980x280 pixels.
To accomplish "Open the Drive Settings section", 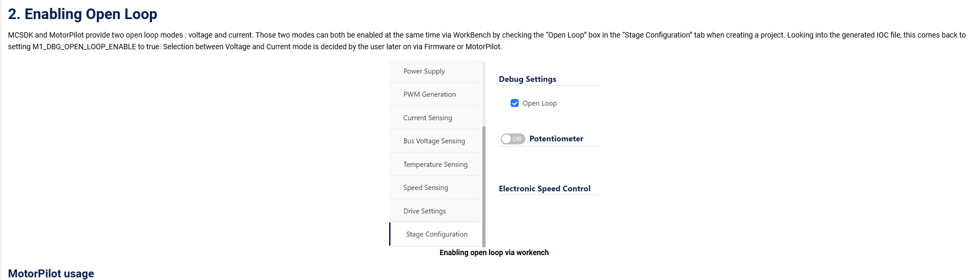I will (425, 211).
